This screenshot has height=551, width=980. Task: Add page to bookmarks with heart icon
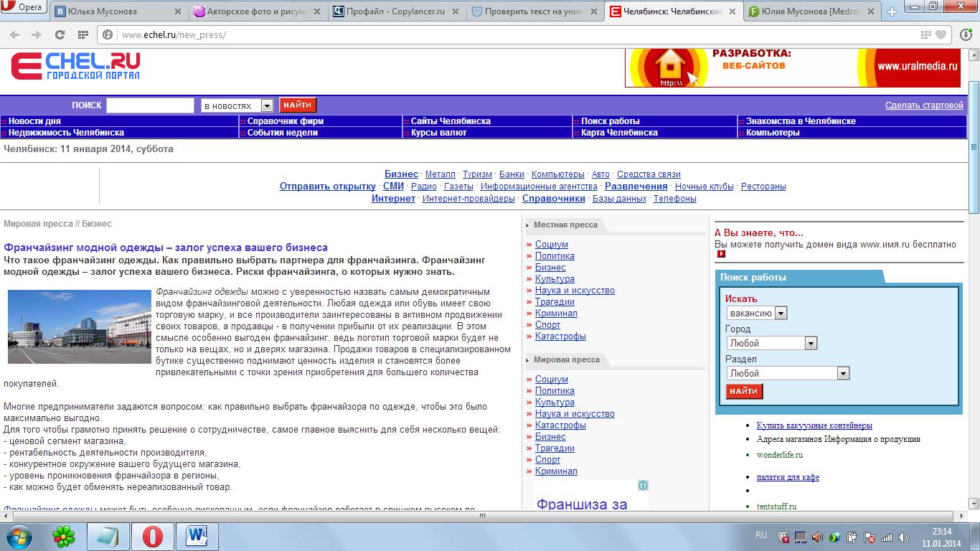(941, 34)
